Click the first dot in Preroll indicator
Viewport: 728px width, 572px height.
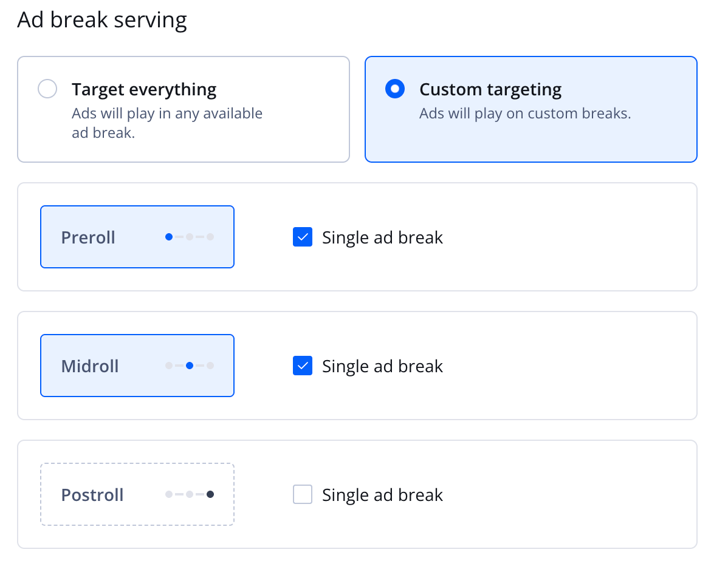tap(169, 236)
